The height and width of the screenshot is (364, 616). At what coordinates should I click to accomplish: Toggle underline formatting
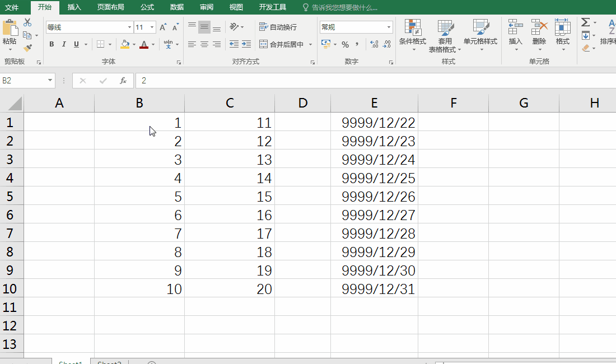[x=76, y=44]
